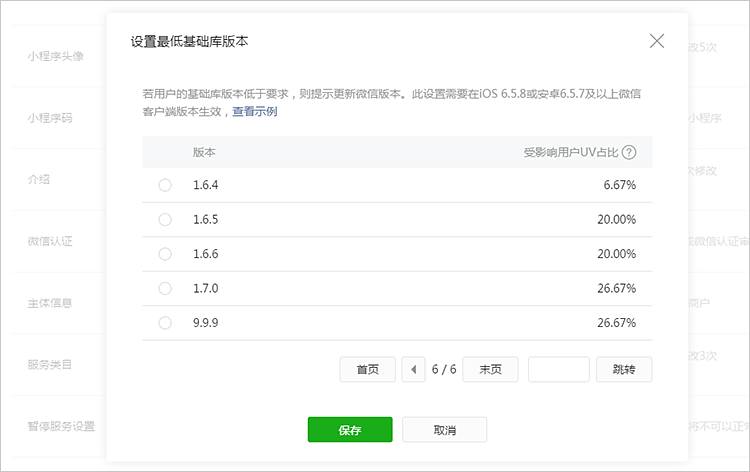
Task: Select version 1.6.4 radio button
Action: tap(165, 185)
